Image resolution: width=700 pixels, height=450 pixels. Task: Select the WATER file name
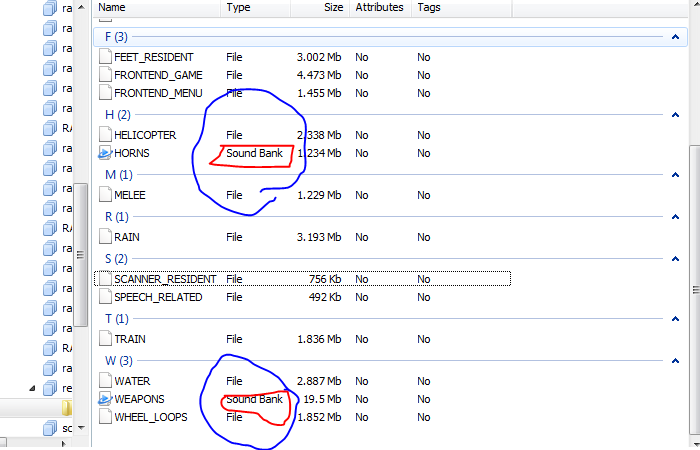(132, 381)
